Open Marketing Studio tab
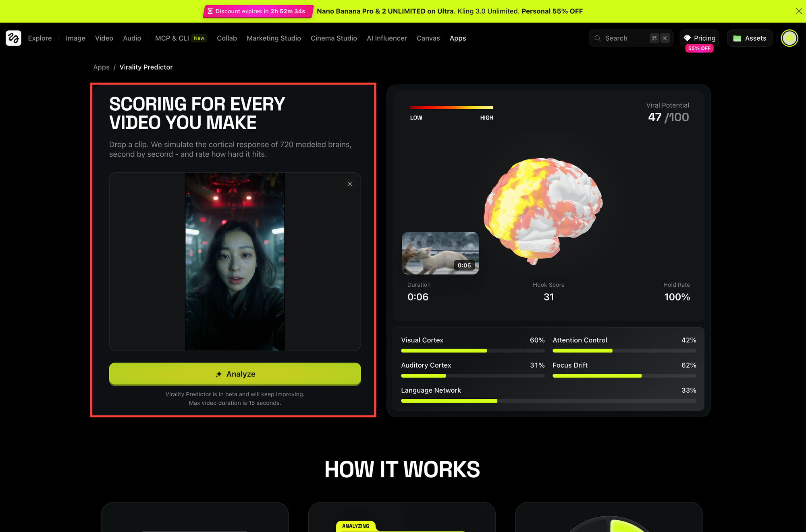806x532 pixels. [x=274, y=38]
